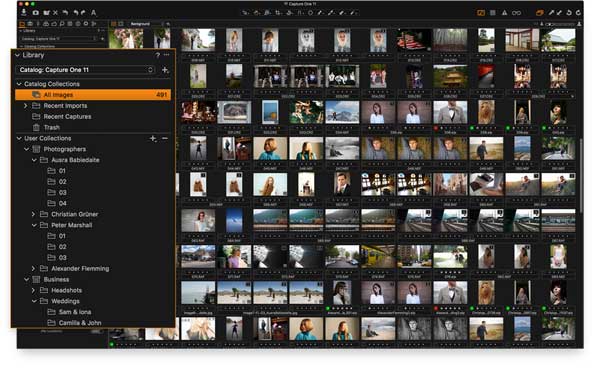The height and width of the screenshot is (372, 600).
Task: Click the Import images icon
Action: pyautogui.click(x=24, y=13)
